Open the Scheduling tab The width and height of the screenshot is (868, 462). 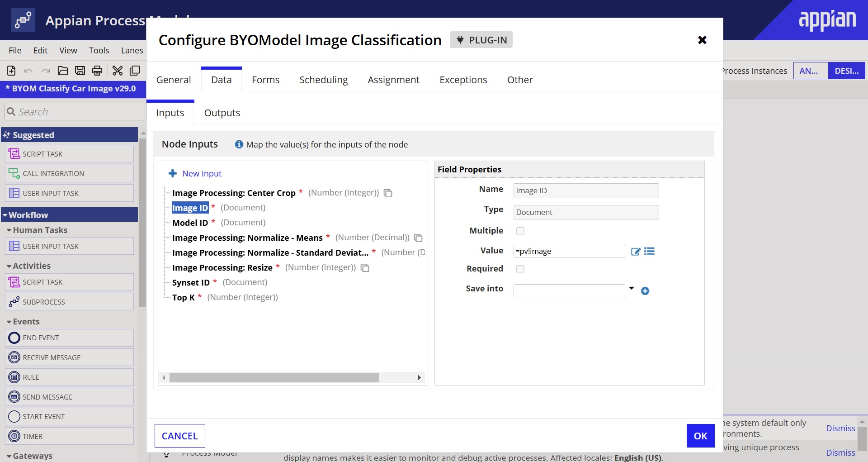323,80
